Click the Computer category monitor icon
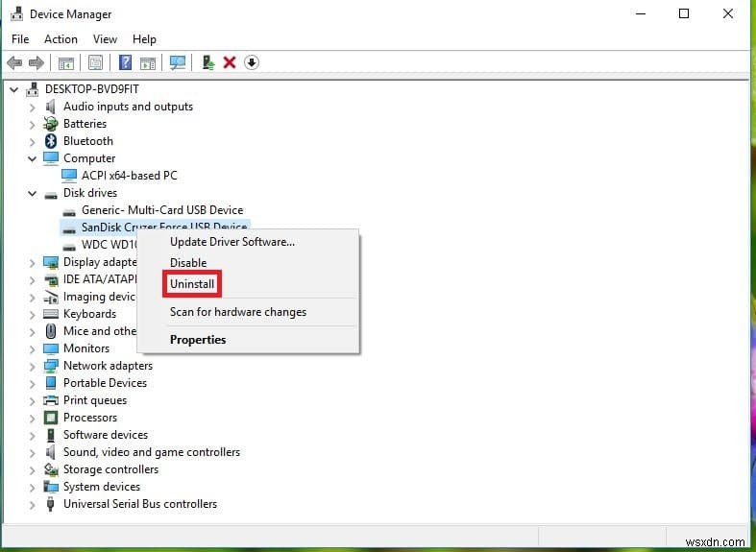 51,158
